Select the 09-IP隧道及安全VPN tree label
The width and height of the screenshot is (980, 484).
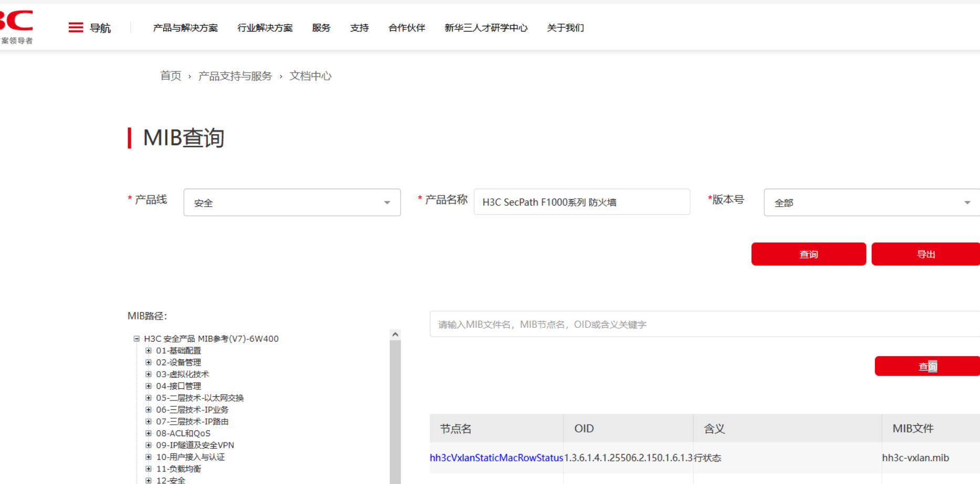pos(195,445)
